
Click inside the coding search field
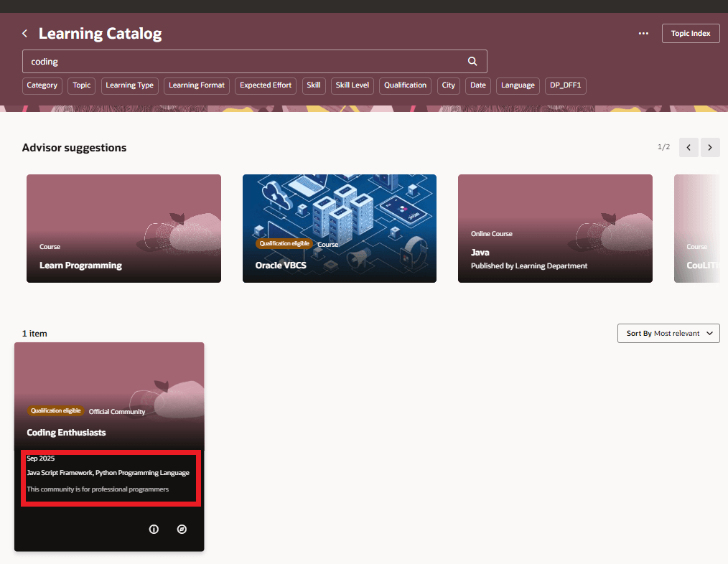pos(215,61)
